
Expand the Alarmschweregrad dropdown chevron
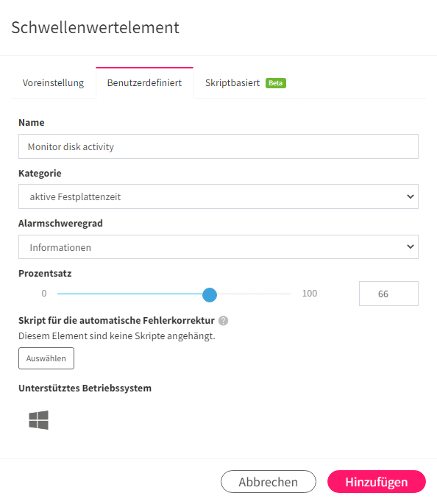click(x=411, y=246)
